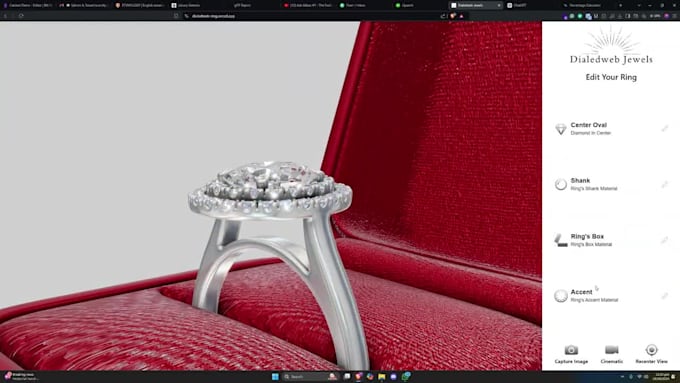
Task: Click the Brave browser taskbar icon
Action: tap(359, 376)
